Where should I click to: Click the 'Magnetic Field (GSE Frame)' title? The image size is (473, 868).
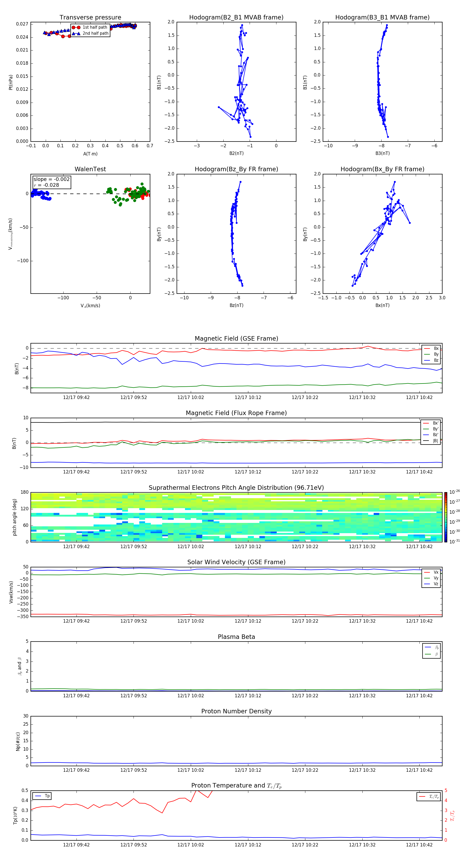coord(236,339)
